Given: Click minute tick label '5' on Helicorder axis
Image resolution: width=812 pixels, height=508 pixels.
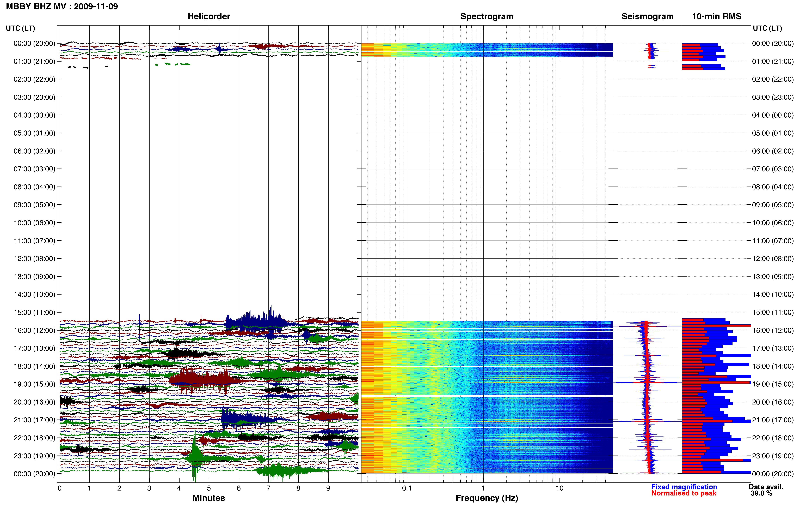Looking at the screenshot, I should [x=209, y=488].
